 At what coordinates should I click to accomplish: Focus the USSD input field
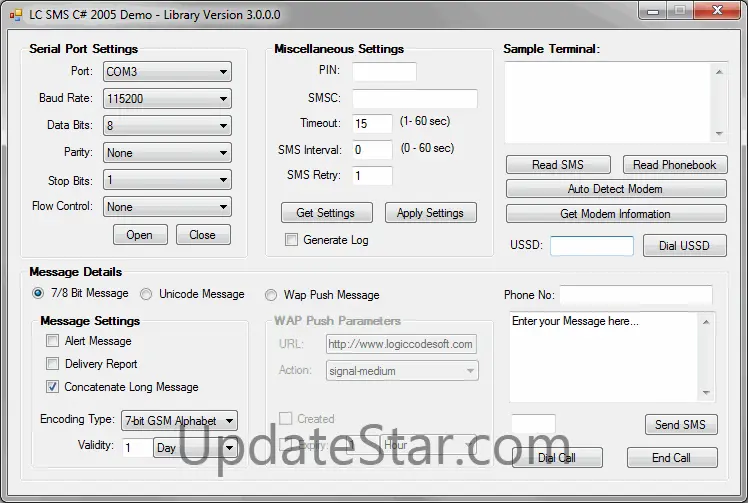click(x=592, y=246)
